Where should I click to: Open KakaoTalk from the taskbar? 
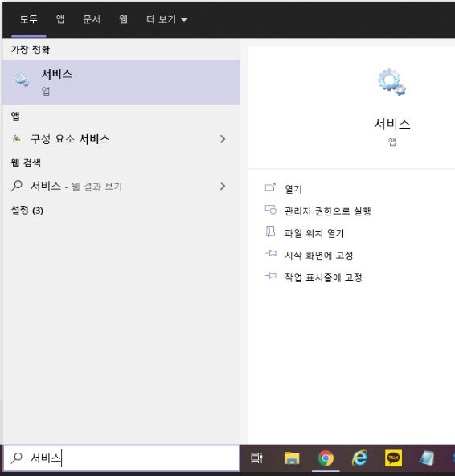point(393,458)
